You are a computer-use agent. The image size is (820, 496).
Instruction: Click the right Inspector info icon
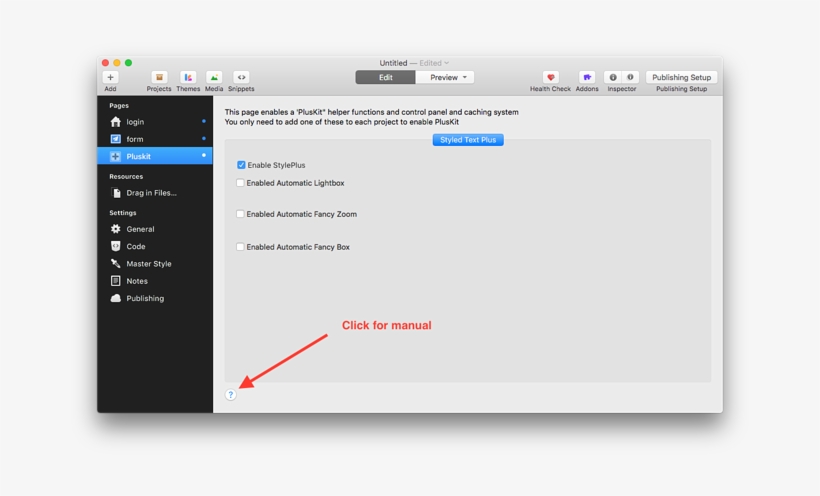[630, 77]
